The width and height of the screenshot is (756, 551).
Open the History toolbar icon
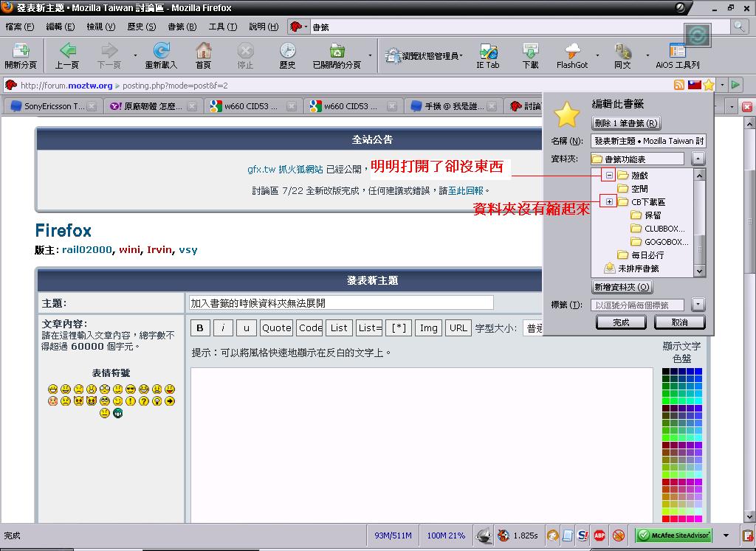[x=287, y=51]
